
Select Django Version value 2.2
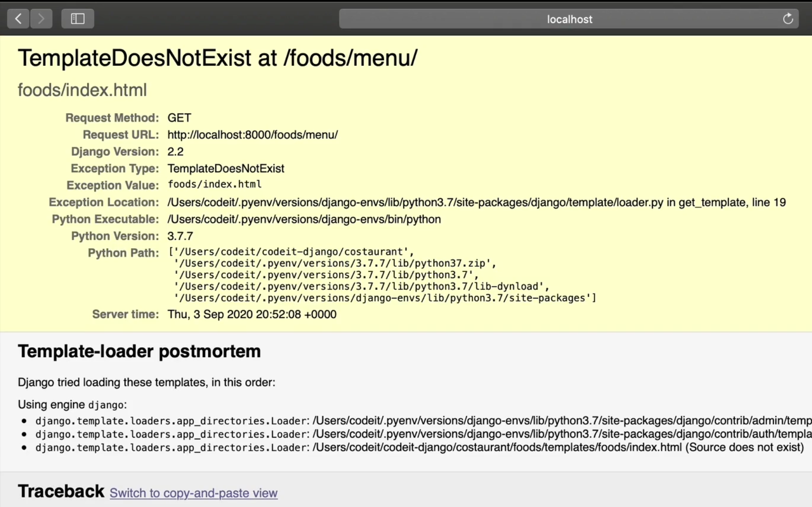175,151
